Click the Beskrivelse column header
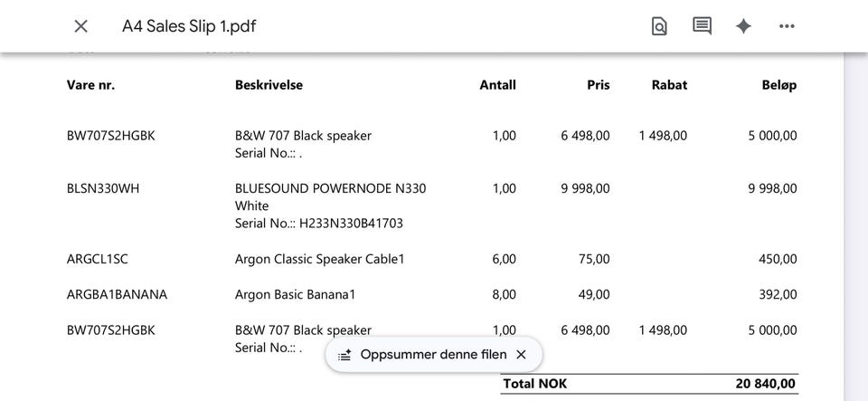The height and width of the screenshot is (401, 868). coord(269,85)
